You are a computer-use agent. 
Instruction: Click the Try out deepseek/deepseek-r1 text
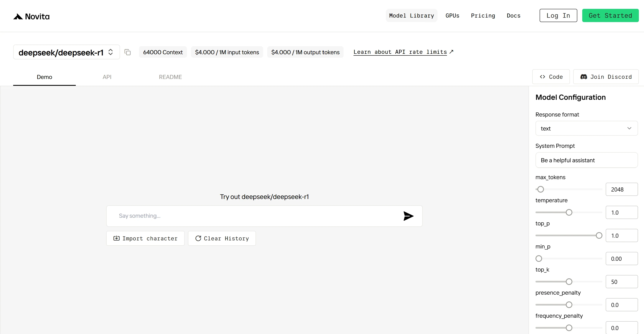pyautogui.click(x=264, y=197)
